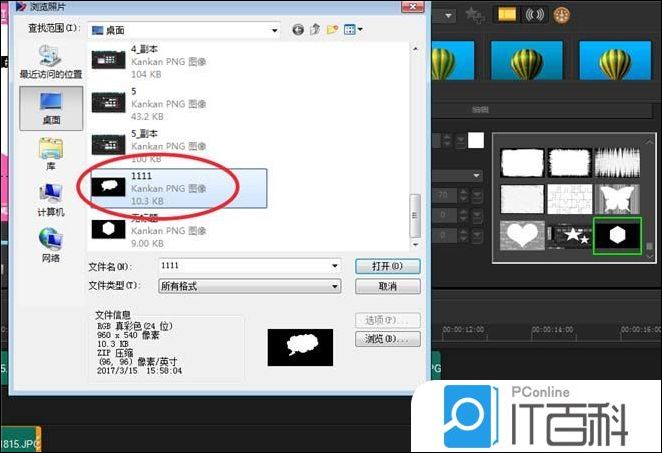Open the dropdown left of the stars icon
The width and height of the screenshot is (662, 453).
[x=448, y=16]
